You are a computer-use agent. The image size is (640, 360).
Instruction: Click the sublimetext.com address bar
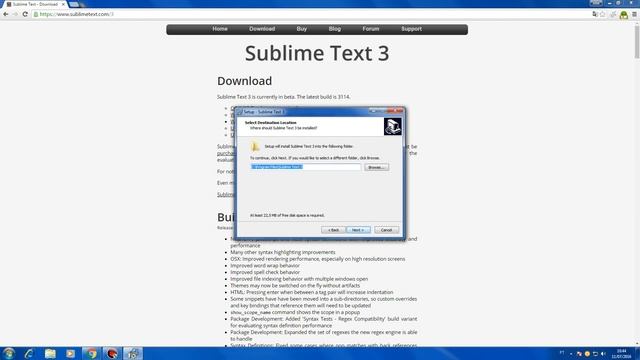pos(310,14)
